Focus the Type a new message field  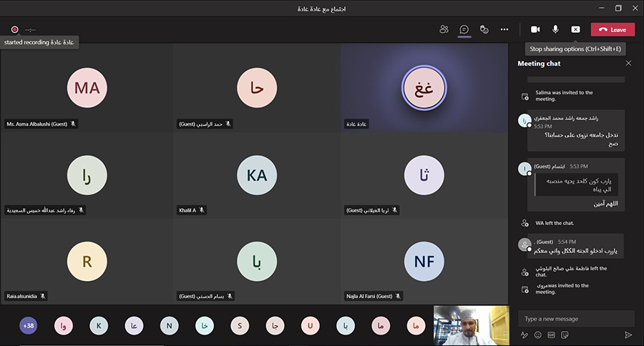click(x=576, y=319)
